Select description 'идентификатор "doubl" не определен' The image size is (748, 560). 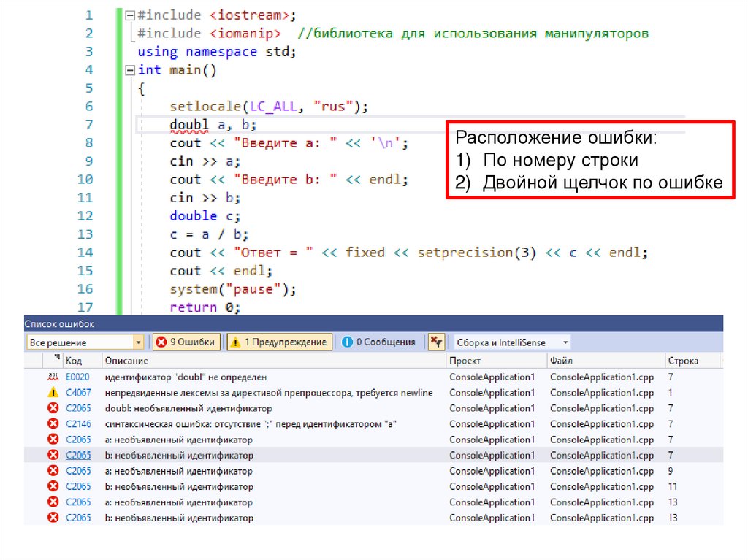[186, 377]
